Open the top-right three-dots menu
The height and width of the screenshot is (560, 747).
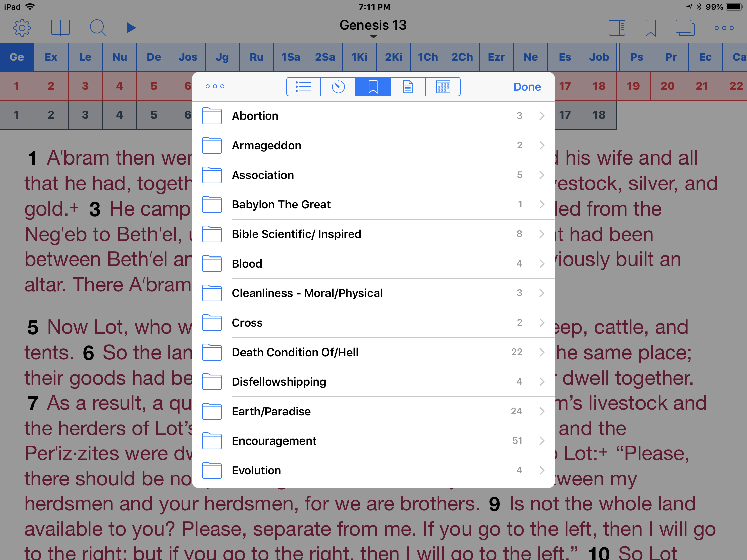tap(724, 28)
